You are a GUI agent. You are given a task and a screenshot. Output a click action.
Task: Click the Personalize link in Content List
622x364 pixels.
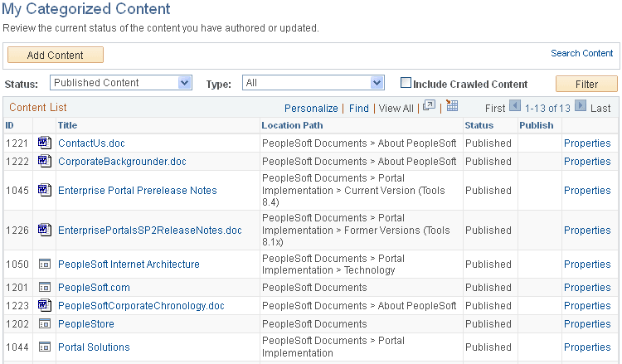pos(311,108)
